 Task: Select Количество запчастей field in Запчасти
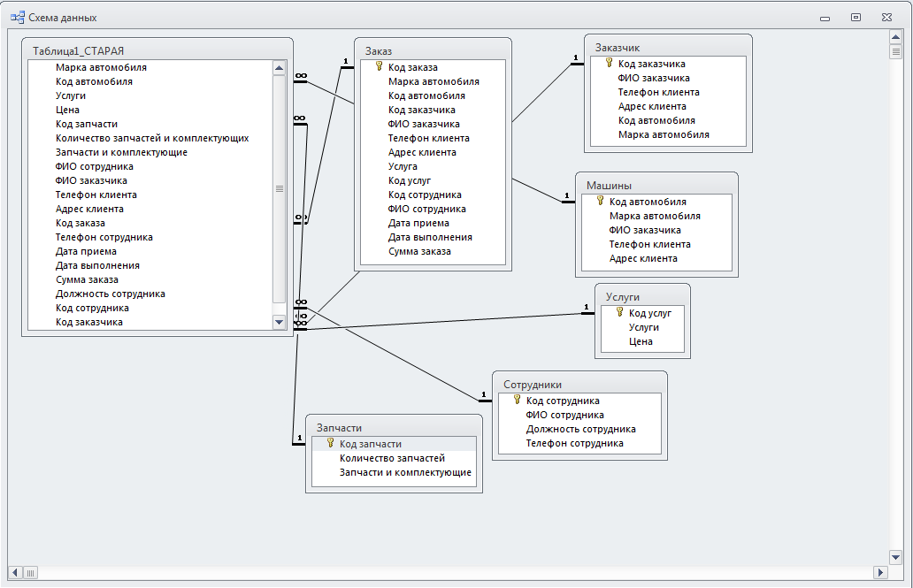tap(392, 458)
